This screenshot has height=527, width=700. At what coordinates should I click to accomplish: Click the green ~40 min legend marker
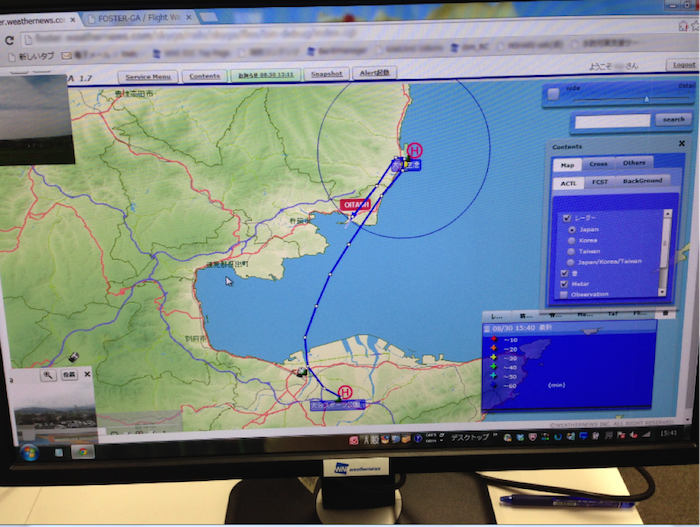pyautogui.click(x=493, y=366)
